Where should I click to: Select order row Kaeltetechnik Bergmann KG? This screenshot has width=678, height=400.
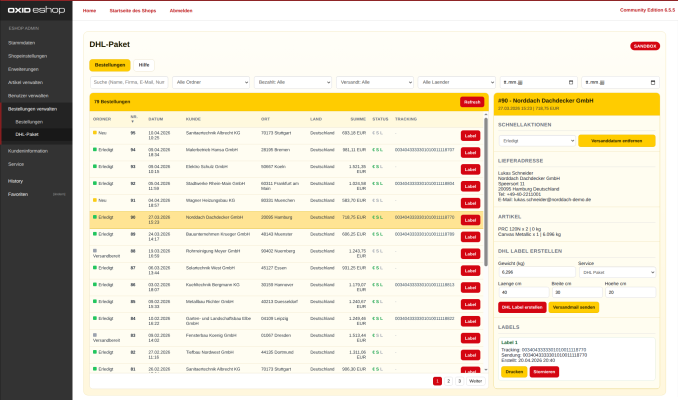pyautogui.click(x=286, y=288)
